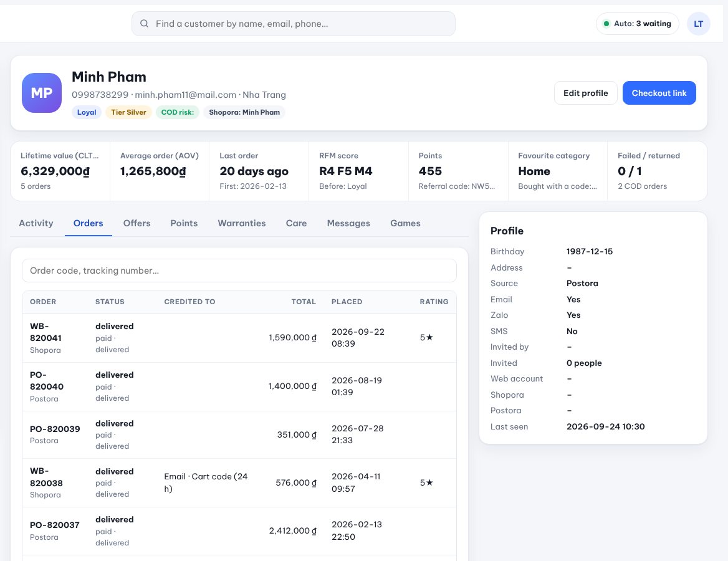Open order PO-820040
728x561 pixels.
click(x=46, y=381)
